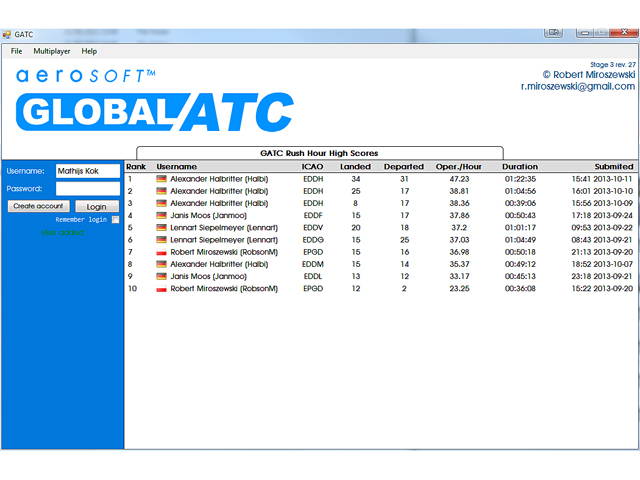Image resolution: width=640 pixels, height=480 pixels.
Task: Click the German flag icon in rank 8 row
Action: (x=161, y=264)
